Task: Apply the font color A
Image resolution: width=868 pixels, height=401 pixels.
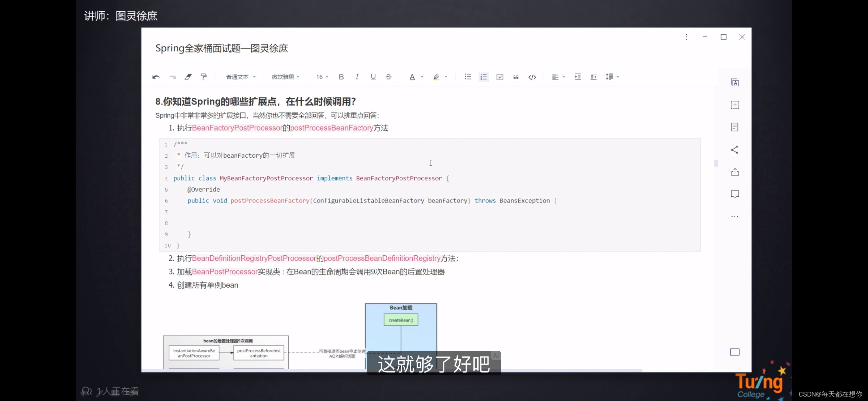Action: pyautogui.click(x=412, y=77)
